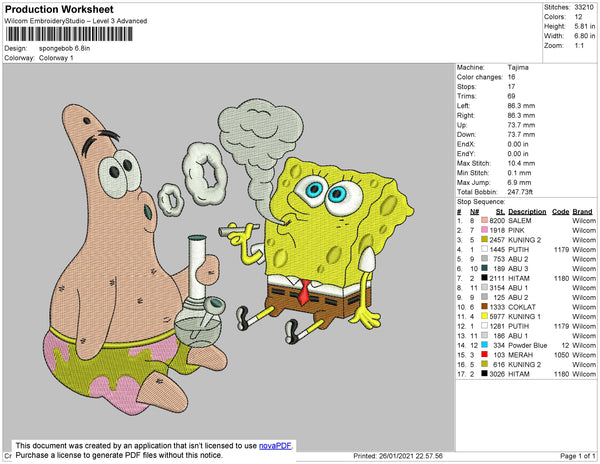Select the KUNING 2 swatch with 616 stitches
This screenshot has height=464, width=600.
click(x=484, y=364)
